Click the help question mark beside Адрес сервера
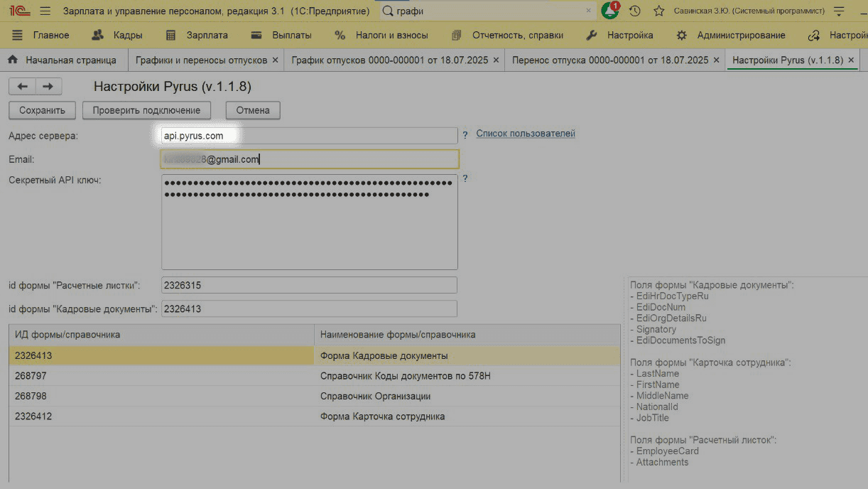 click(x=465, y=134)
